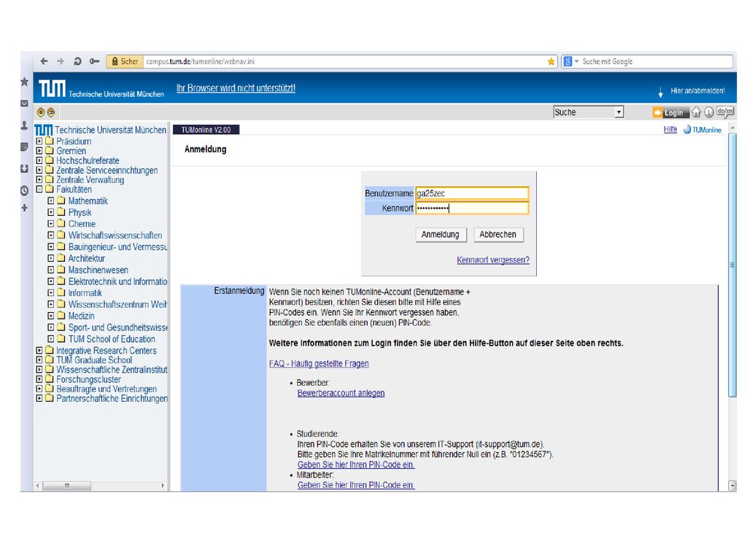Click Technische Universität München tree root
Screen dimensions: 747x560
111,130
